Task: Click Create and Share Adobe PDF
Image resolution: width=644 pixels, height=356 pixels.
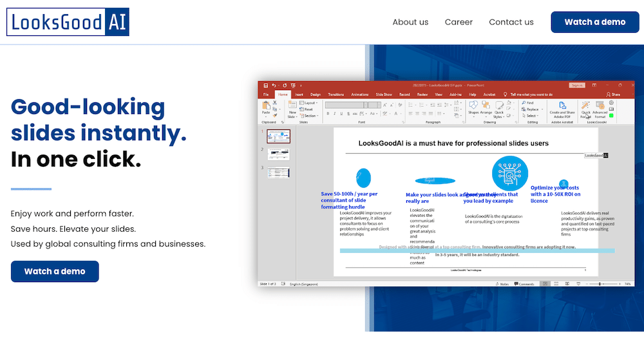Action: (x=562, y=109)
